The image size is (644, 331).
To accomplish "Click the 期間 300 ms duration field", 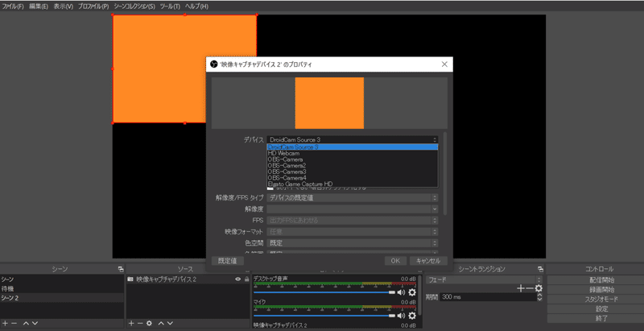I will pos(488,297).
